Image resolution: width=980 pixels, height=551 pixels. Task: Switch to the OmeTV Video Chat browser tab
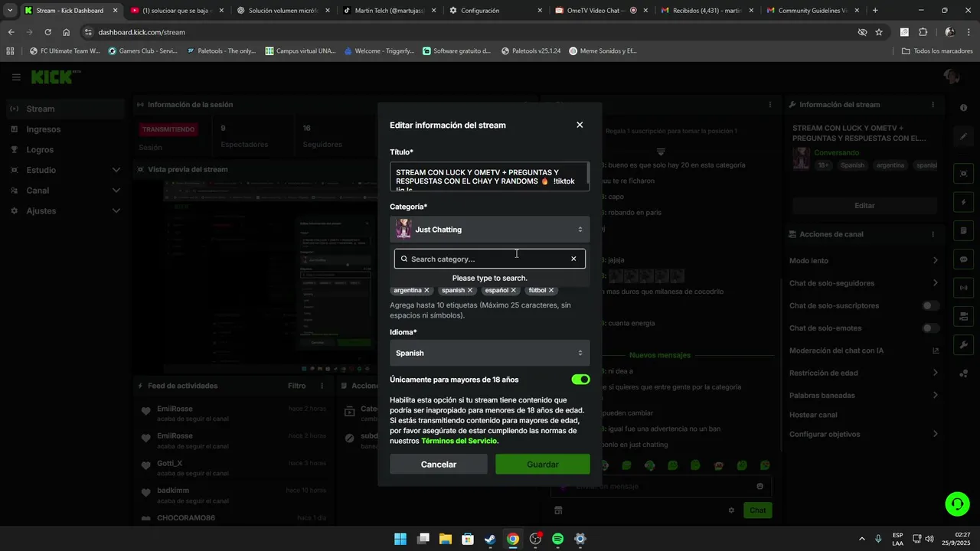click(596, 11)
